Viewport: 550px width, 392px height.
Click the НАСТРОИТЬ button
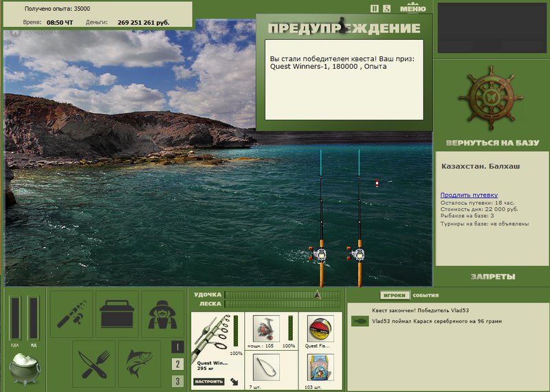click(x=209, y=382)
